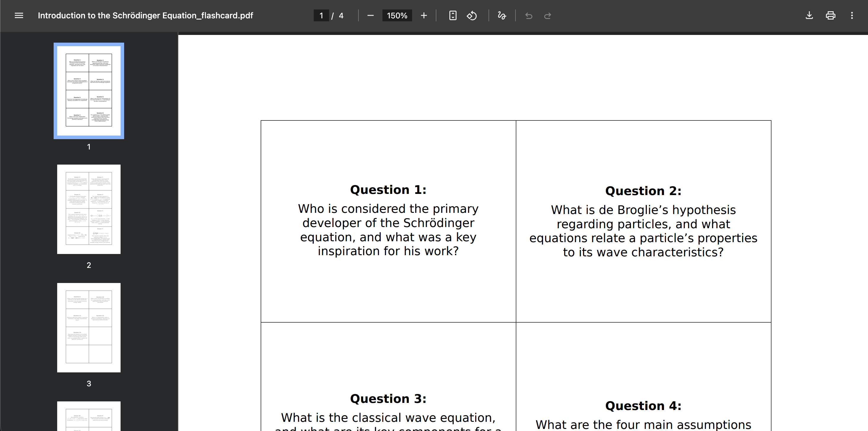The width and height of the screenshot is (868, 431).
Task: Click the Question 1 heading text
Action: point(388,189)
